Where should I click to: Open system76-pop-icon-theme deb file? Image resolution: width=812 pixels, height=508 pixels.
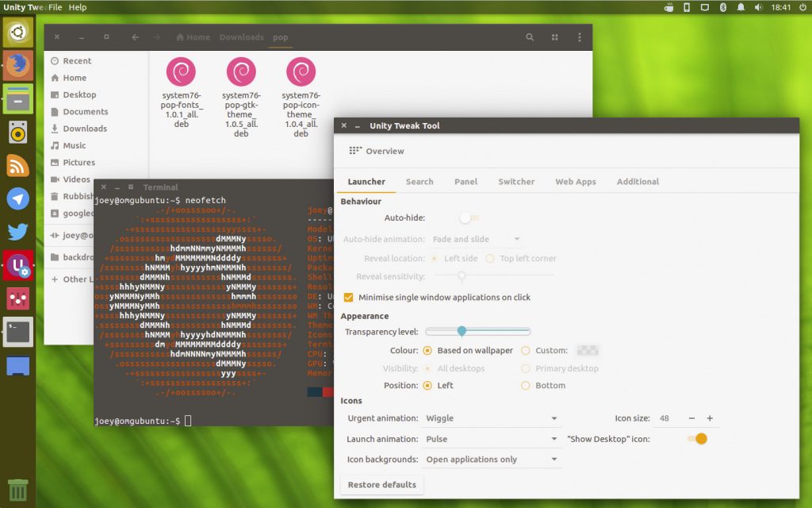[301, 97]
